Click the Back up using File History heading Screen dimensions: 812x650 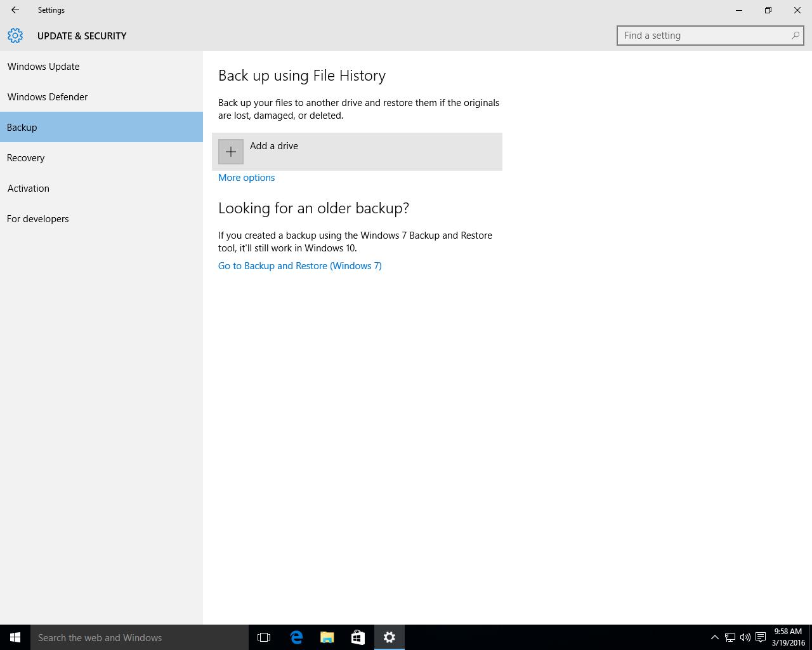coord(302,76)
